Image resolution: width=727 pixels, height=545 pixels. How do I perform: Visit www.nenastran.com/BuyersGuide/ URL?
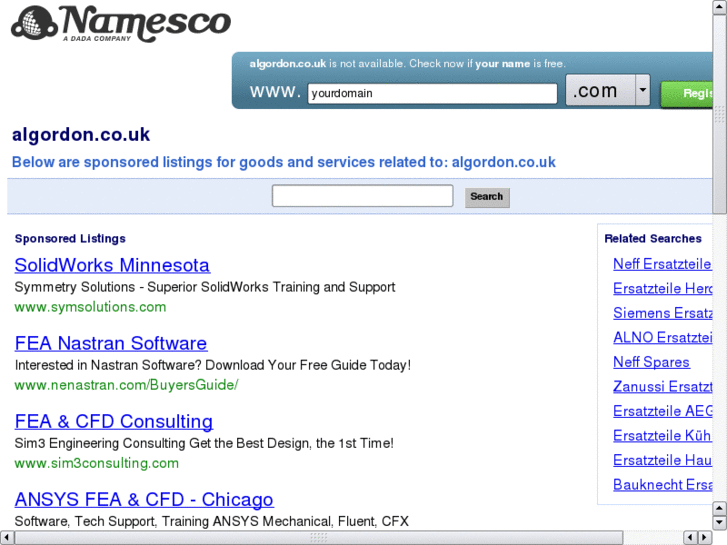127,385
